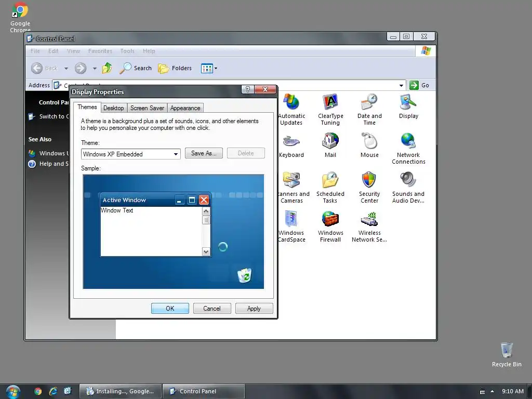Open the ClearType Tuning icon
The height and width of the screenshot is (399, 532).
[330, 109]
